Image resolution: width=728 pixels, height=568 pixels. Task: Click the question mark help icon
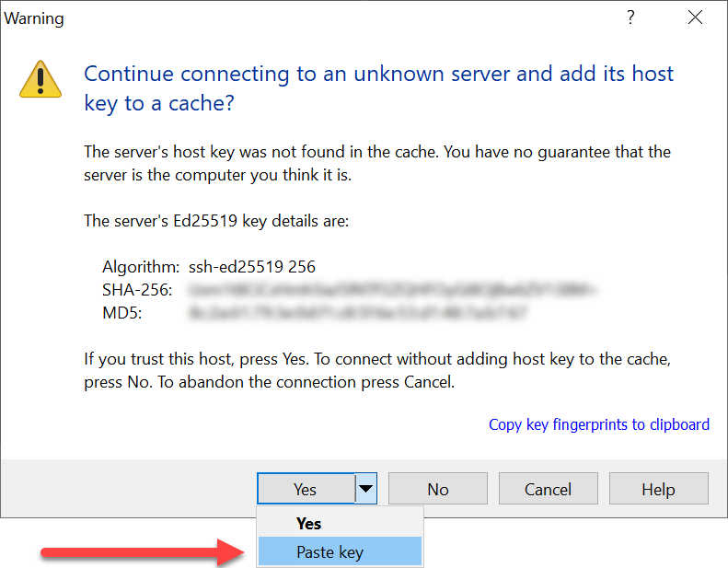[630, 17]
